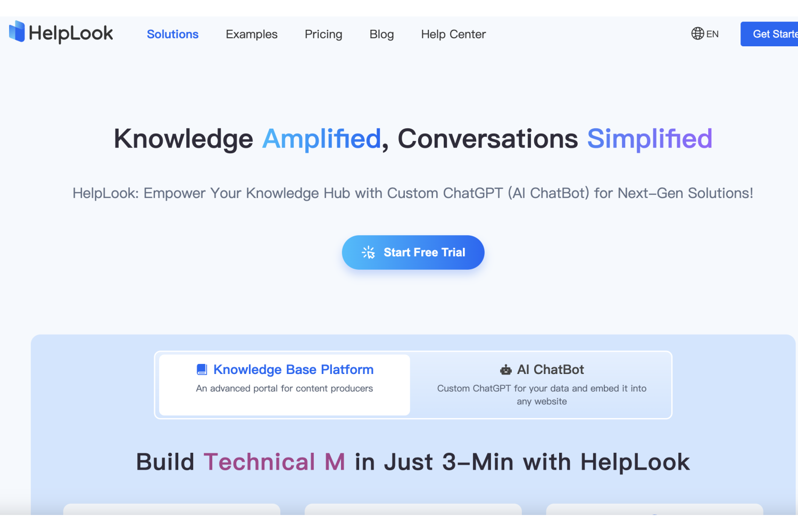
Task: Click "Custom ChatGPT for your data" description text
Action: point(542,395)
